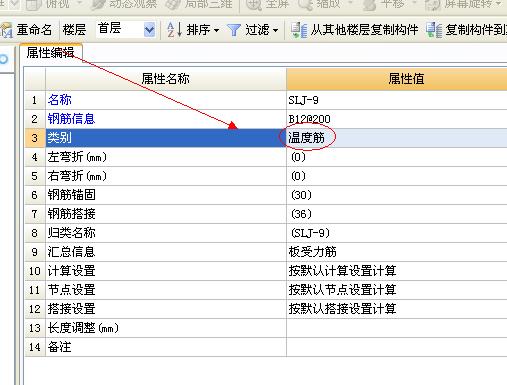Screen dimensions: 507x385
Task: Click the 排序 sort A-Z icon
Action: pyautogui.click(x=174, y=30)
